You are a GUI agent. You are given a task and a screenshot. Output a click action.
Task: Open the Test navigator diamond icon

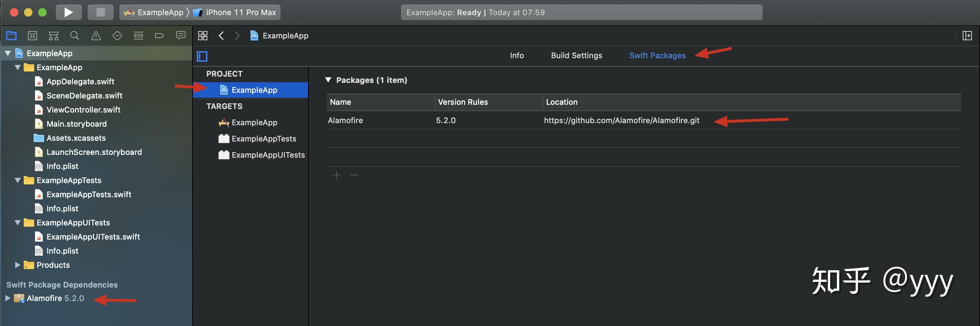(x=117, y=36)
